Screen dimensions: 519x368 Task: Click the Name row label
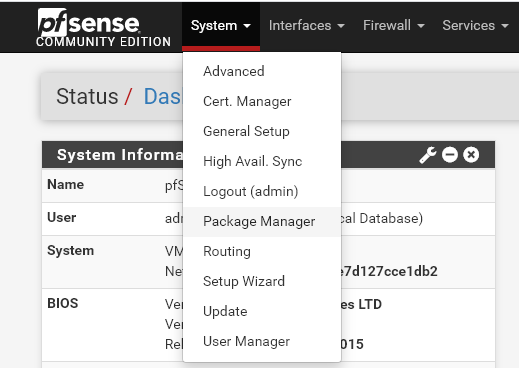coord(66,184)
